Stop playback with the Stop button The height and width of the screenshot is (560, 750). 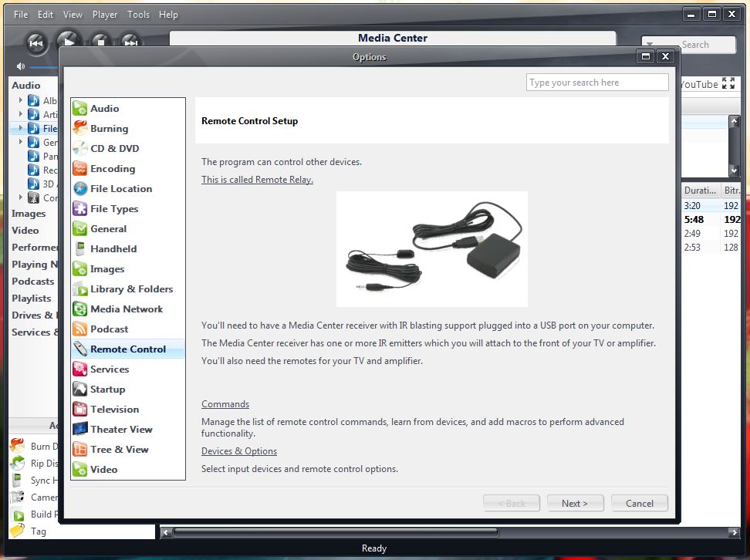[x=100, y=39]
